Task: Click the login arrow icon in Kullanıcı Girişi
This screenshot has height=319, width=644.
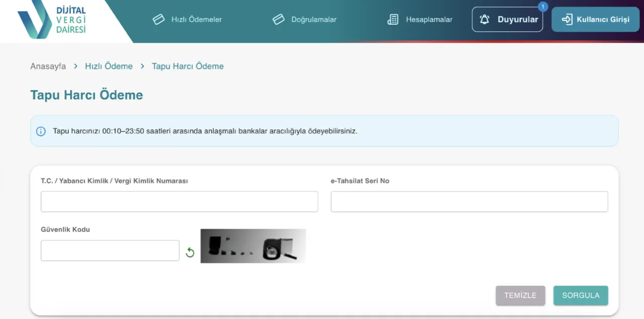Action: tap(567, 20)
